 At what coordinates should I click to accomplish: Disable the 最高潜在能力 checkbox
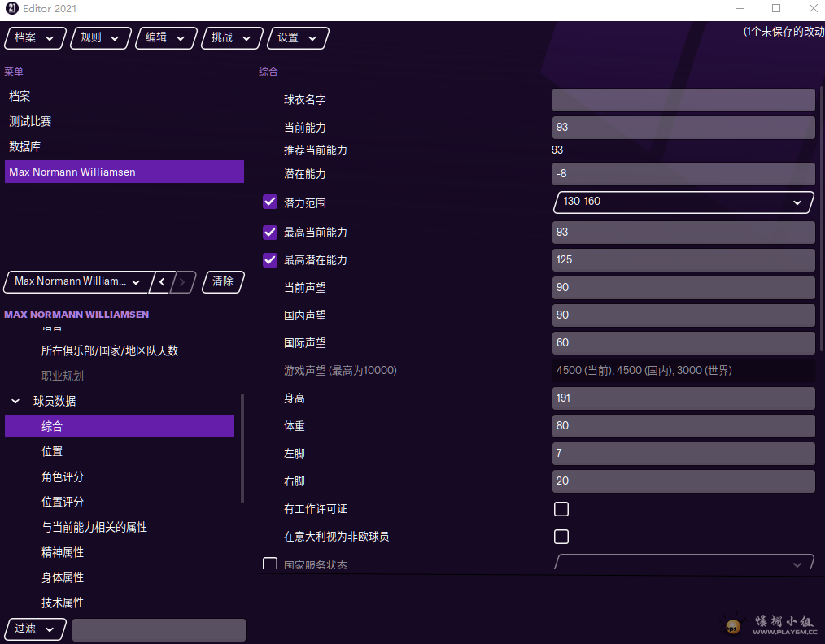pyautogui.click(x=271, y=260)
